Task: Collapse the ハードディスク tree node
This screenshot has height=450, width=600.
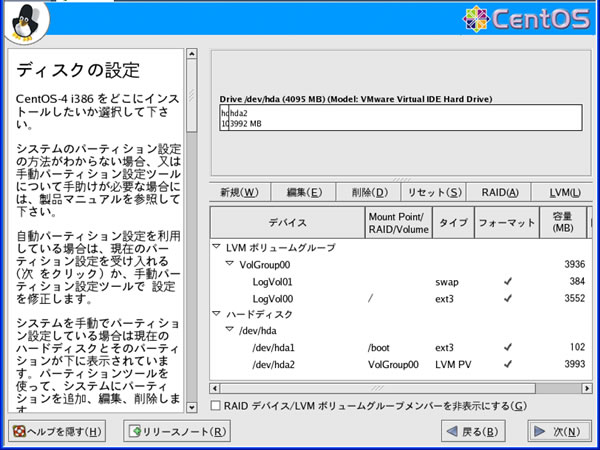Action: pyautogui.click(x=216, y=314)
